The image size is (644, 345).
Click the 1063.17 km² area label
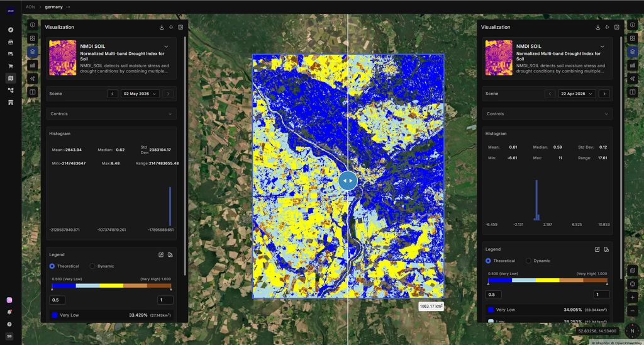(431, 306)
